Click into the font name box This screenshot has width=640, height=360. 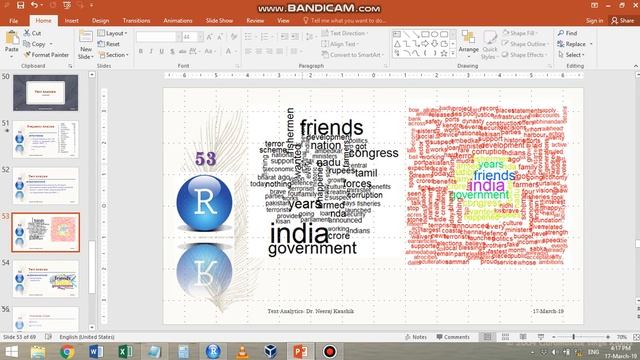tap(156, 37)
